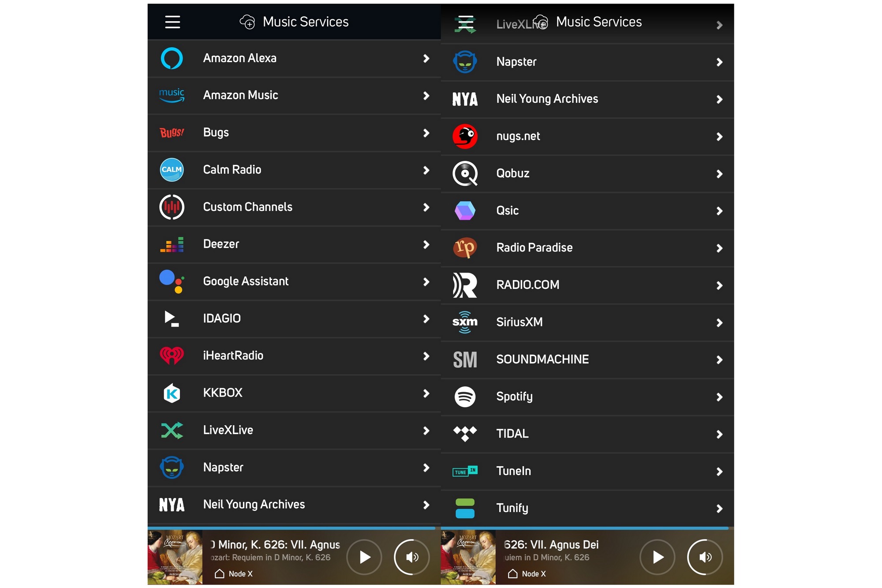This screenshot has height=588, width=882.
Task: Expand the KKBOX chevron arrow
Action: (x=426, y=393)
